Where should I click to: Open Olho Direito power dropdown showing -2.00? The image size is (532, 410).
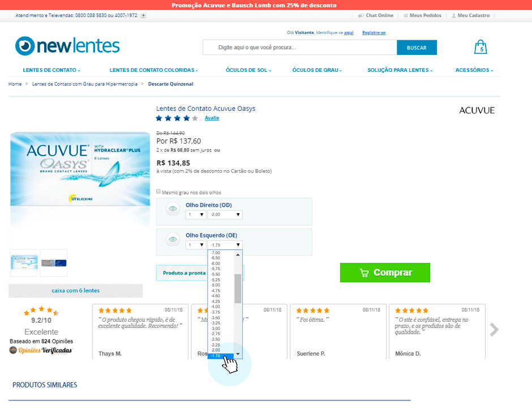pyautogui.click(x=225, y=215)
